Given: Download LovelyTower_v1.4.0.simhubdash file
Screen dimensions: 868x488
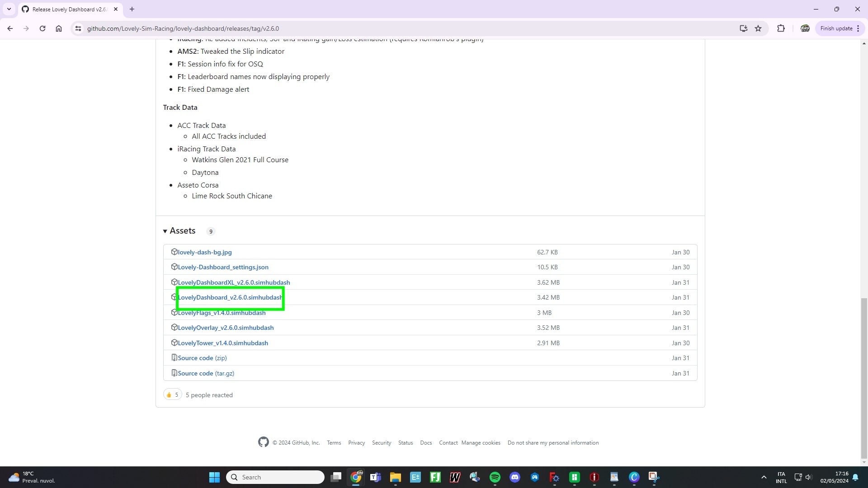Looking at the screenshot, I should click(223, 343).
